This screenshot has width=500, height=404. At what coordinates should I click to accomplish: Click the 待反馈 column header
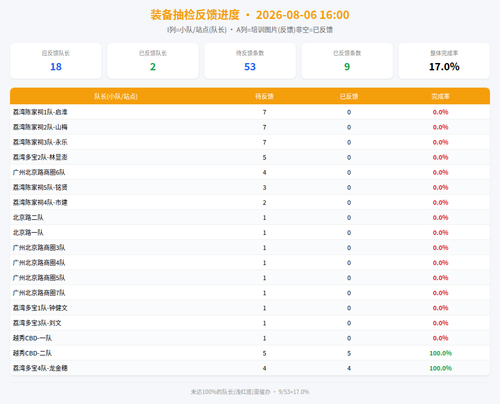coord(264,97)
